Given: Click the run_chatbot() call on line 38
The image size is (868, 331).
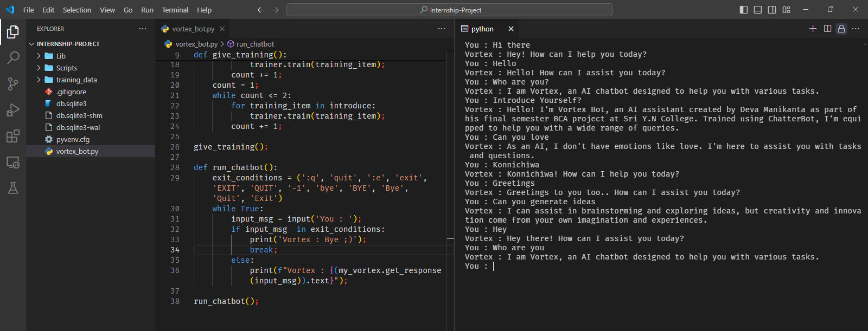Looking at the screenshot, I should tap(226, 301).
